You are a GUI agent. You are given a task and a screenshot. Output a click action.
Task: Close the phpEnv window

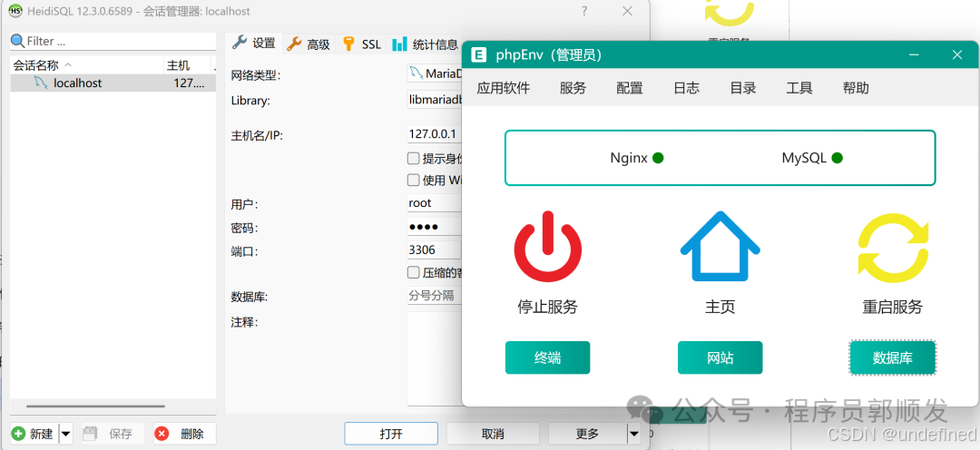957,55
